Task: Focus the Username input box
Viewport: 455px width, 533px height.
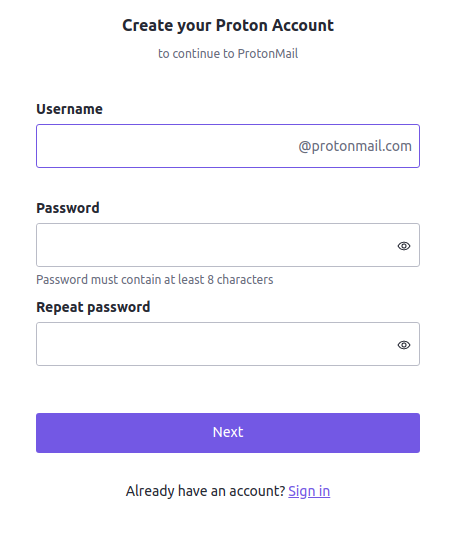Action: (x=228, y=146)
